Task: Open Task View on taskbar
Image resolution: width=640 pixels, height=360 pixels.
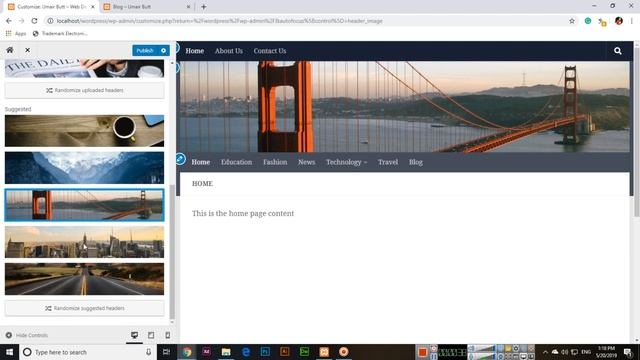Action: 167,352
